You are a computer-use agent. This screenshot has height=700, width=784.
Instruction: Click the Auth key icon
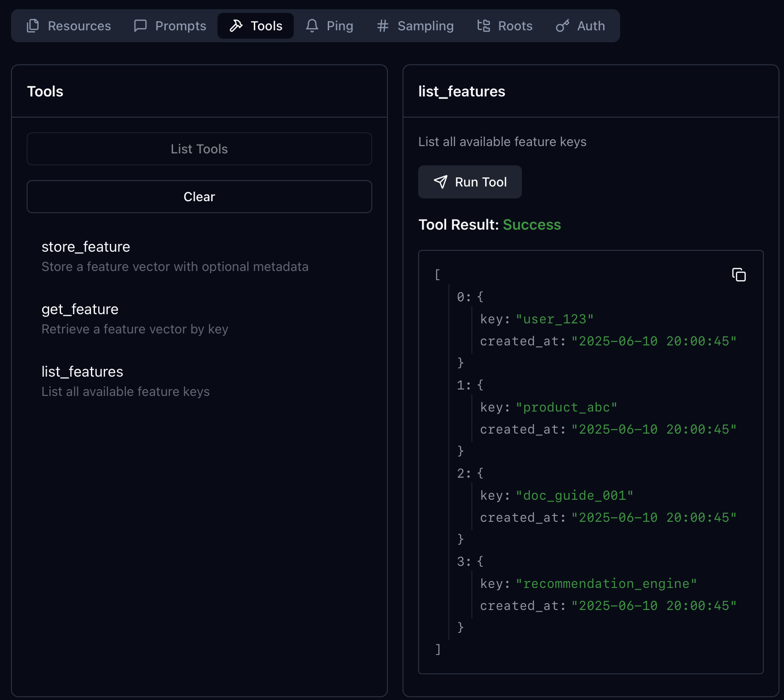pyautogui.click(x=563, y=26)
